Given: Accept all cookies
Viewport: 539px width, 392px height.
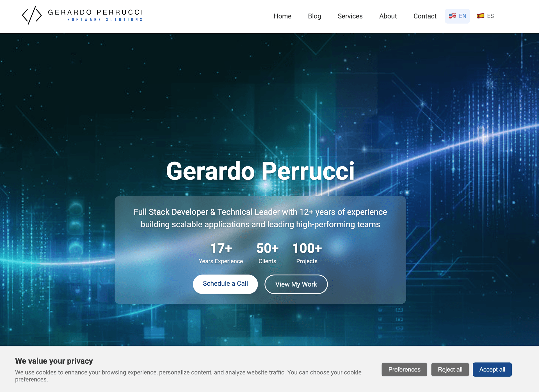Looking at the screenshot, I should tap(492, 370).
